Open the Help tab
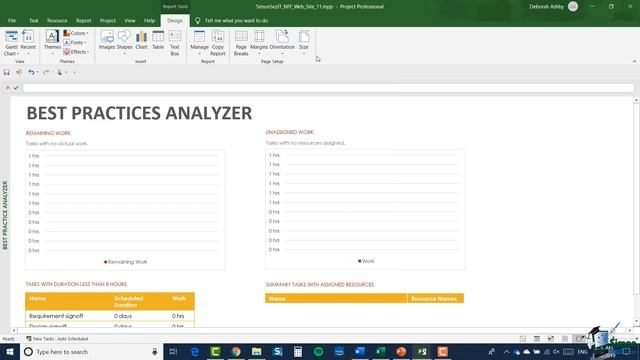Viewport: 640px width, 360px height. [x=149, y=20]
